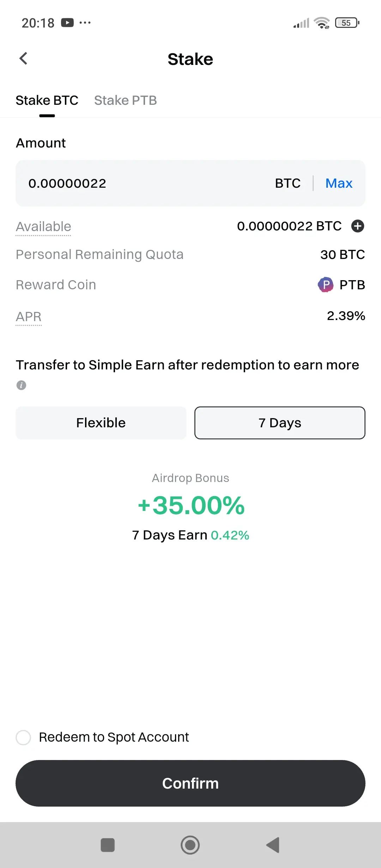Select the Stake BTC tab
This screenshot has height=868, width=381.
(47, 101)
